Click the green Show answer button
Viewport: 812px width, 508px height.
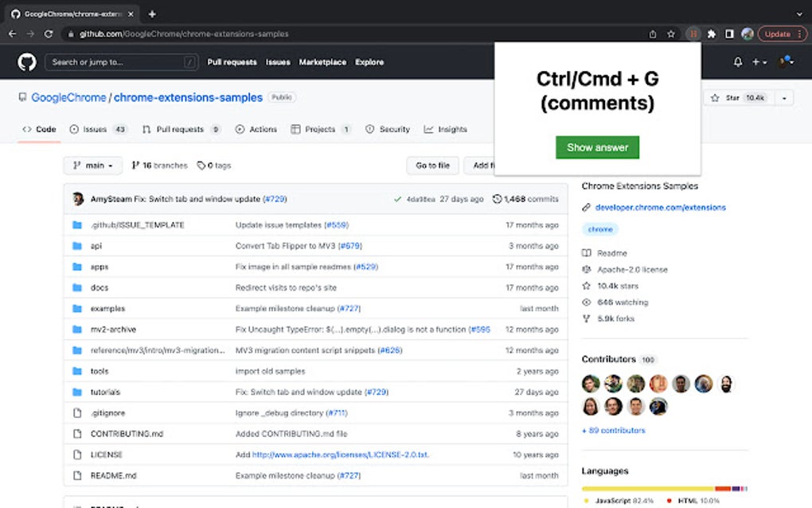[x=597, y=147]
